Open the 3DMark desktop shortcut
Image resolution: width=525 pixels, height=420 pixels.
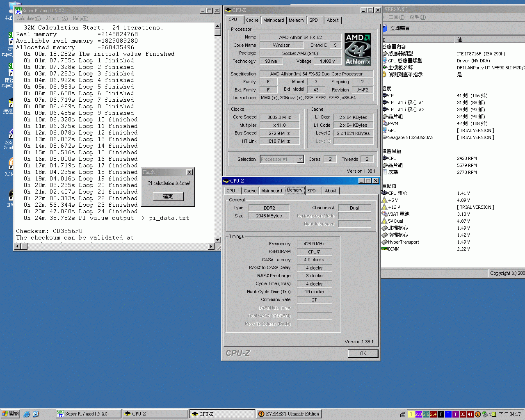click(x=9, y=166)
